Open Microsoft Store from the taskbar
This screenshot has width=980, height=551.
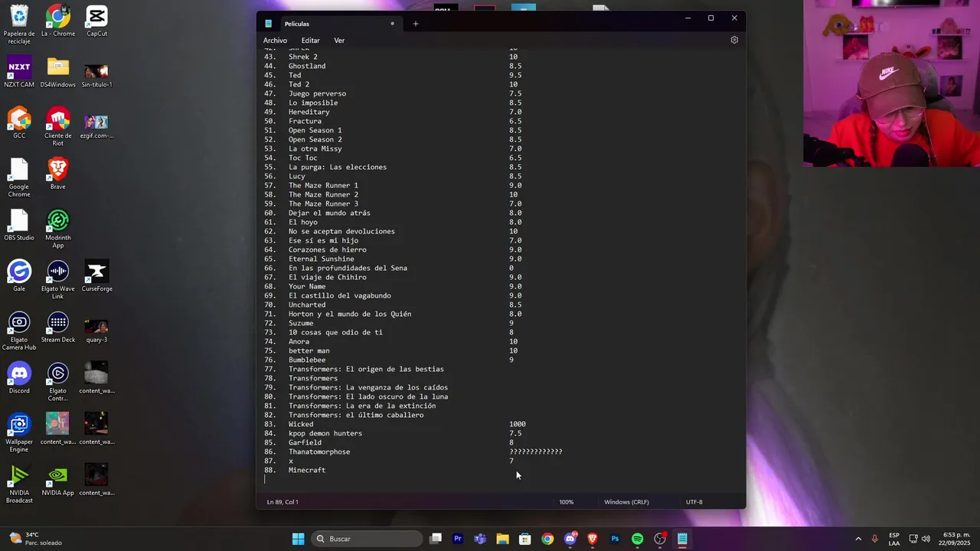525,539
